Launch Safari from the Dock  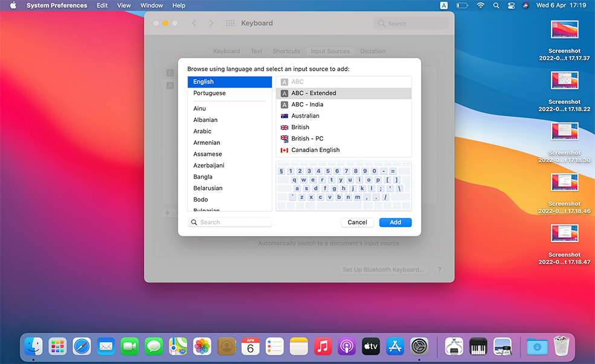click(82, 346)
